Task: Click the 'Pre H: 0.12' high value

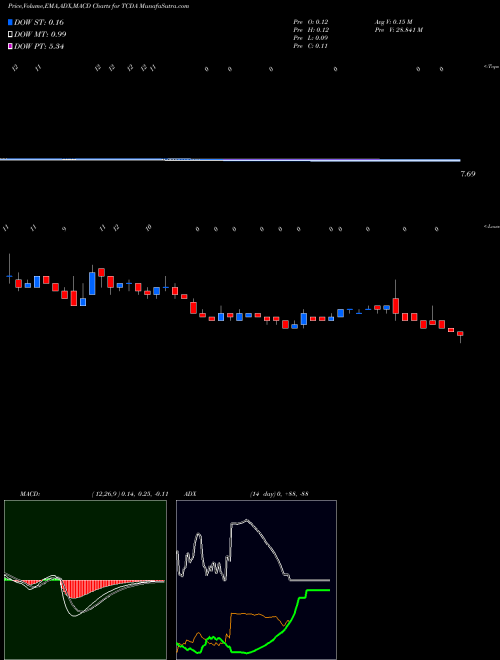Action: point(311,30)
